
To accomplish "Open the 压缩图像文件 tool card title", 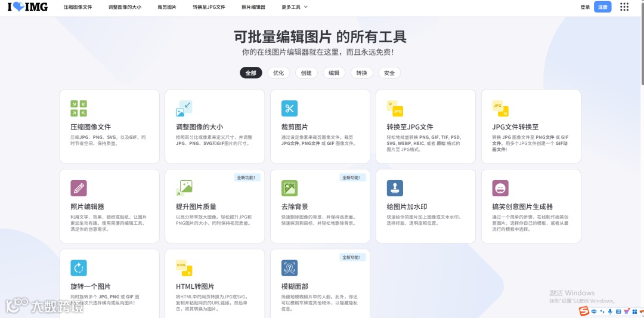I will click(x=91, y=127).
